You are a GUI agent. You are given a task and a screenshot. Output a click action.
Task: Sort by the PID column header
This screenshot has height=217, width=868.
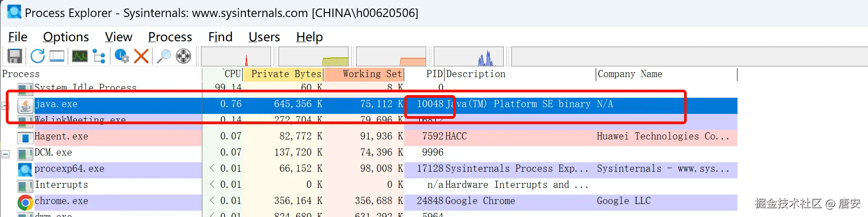424,74
